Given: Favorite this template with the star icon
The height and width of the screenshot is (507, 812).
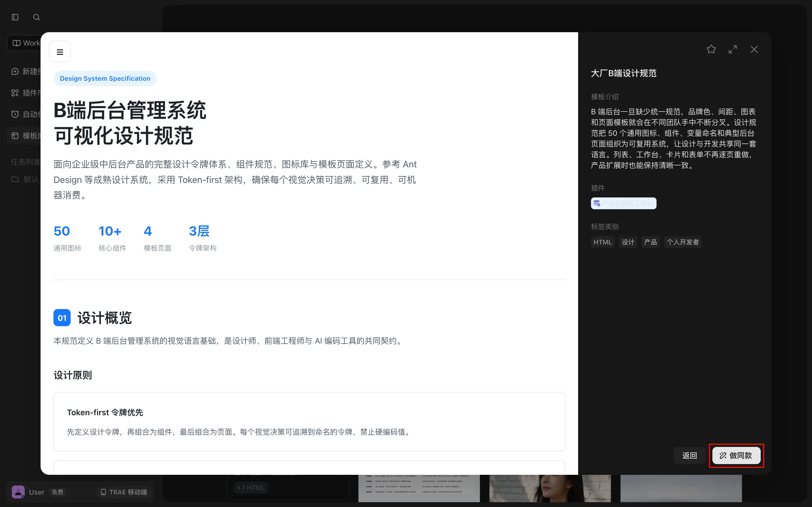Looking at the screenshot, I should 711,50.
